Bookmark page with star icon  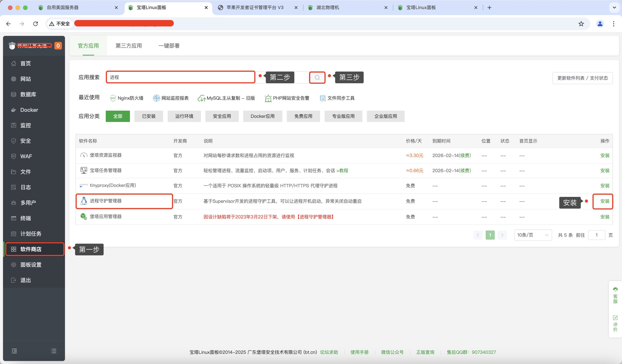coord(581,24)
